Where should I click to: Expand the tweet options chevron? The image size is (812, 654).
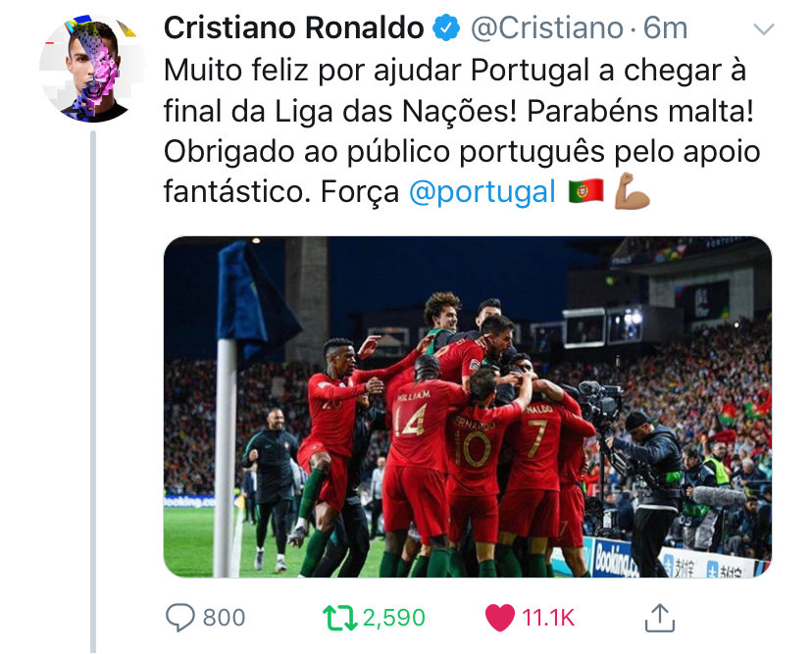pyautogui.click(x=764, y=29)
